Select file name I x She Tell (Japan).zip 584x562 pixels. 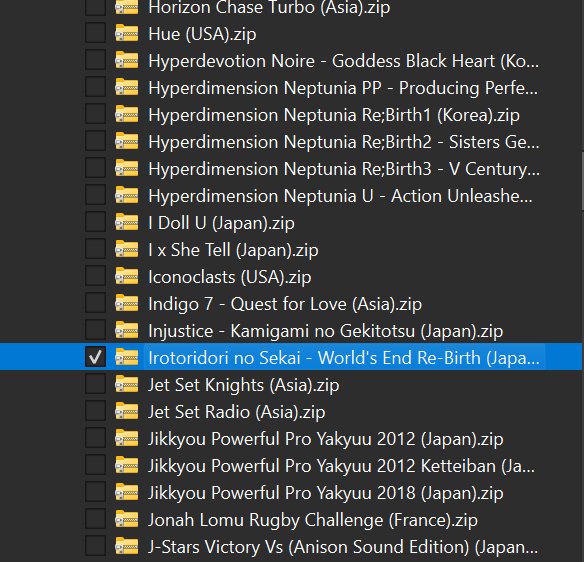[233, 250]
